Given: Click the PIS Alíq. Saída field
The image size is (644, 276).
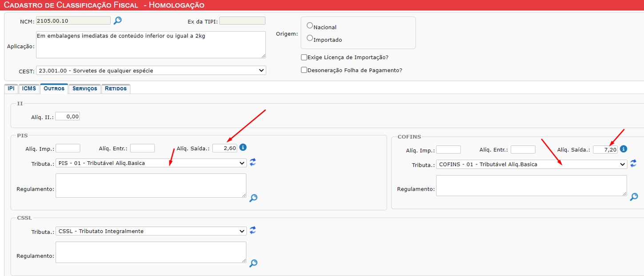Looking at the screenshot, I should coord(225,148).
